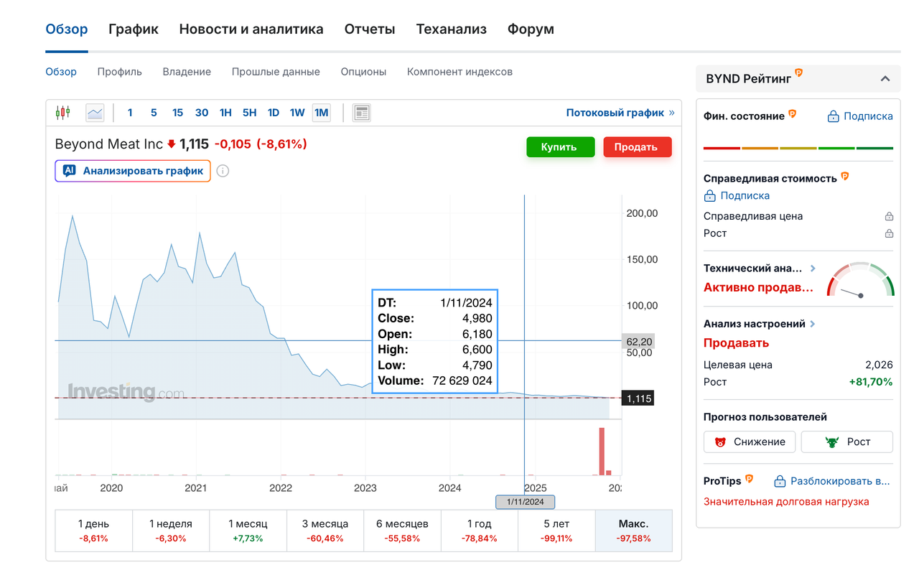The height and width of the screenshot is (588, 919).
Task: Click the 1/11/2024 date marker on axis
Action: (x=525, y=502)
